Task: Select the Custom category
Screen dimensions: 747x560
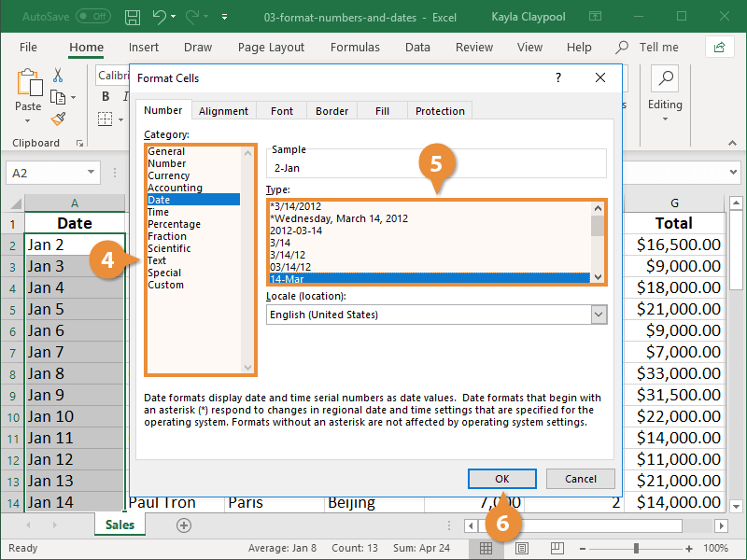Action: coord(166,285)
